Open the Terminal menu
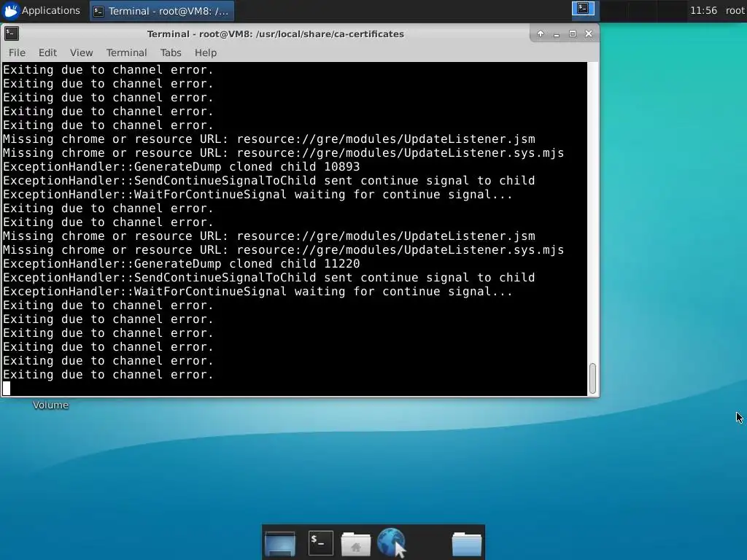The image size is (747, 560). coord(126,52)
